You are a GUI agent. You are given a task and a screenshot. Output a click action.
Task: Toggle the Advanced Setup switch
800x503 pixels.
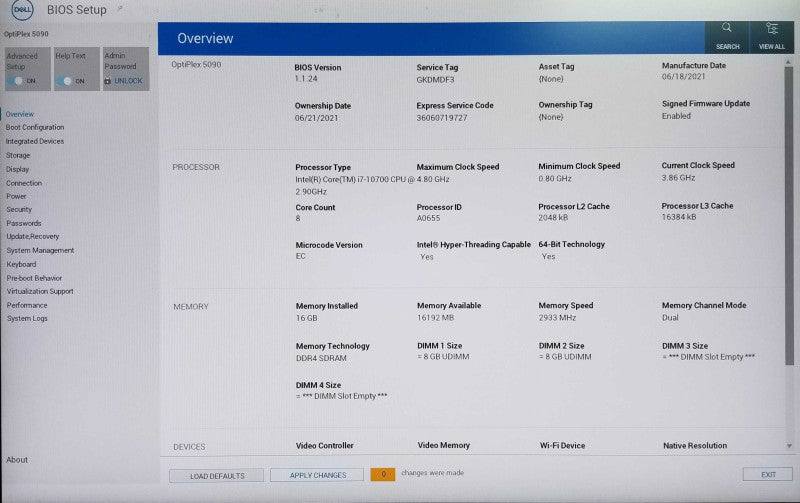[x=15, y=81]
